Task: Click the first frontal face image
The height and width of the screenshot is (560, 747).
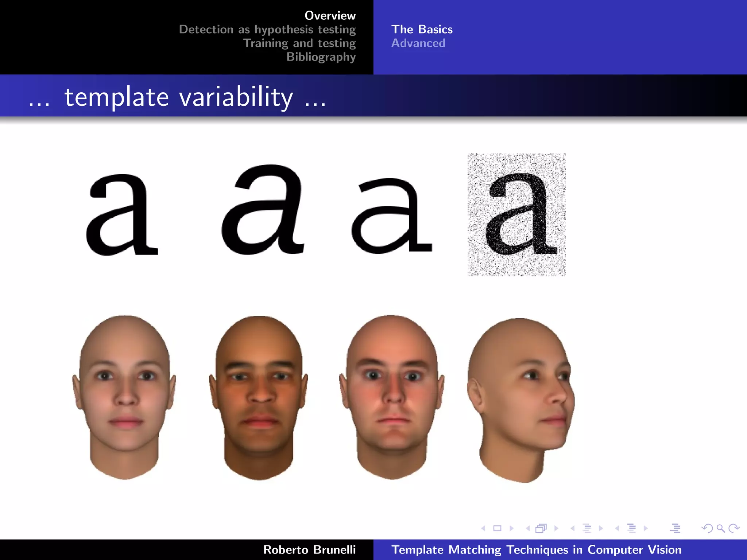Action: [124, 397]
